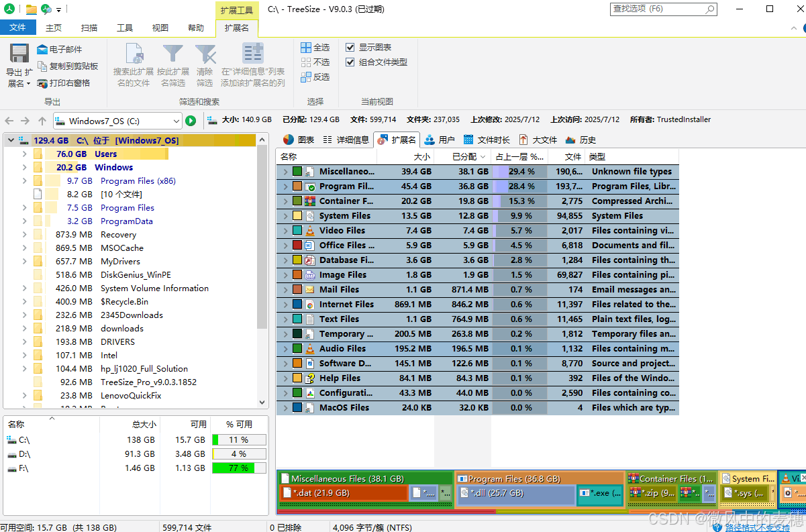The image size is (806, 532).
Task: Click the VLC icon in Audio Files row
Action: 309,348
